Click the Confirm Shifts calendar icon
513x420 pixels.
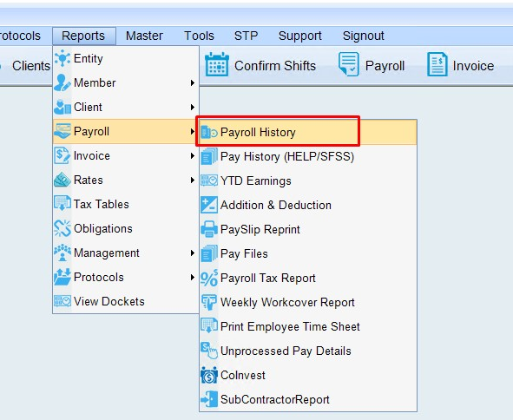tap(217, 64)
